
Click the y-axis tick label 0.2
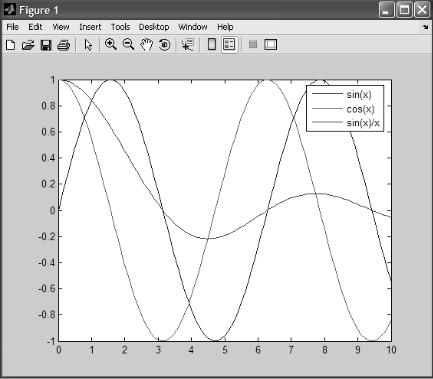pyautogui.click(x=48, y=184)
